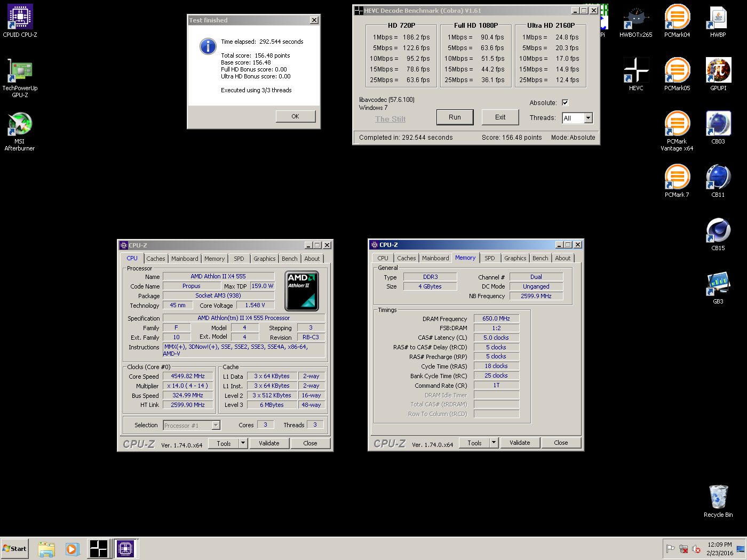The height and width of the screenshot is (560, 747).
Task: Expand the Processor #1 selection dropdown
Action: (x=216, y=425)
